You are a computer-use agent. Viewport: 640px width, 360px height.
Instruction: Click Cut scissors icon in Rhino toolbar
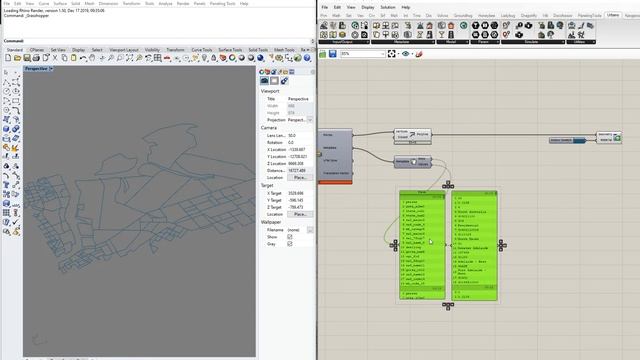[55, 58]
